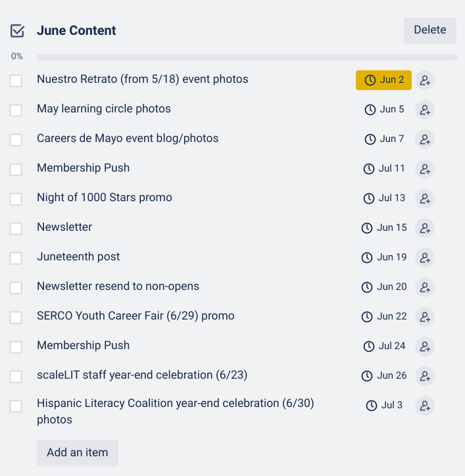The image size is (465, 476).
Task: Change the Jul 11 Membership Push due date
Action: coord(385,169)
